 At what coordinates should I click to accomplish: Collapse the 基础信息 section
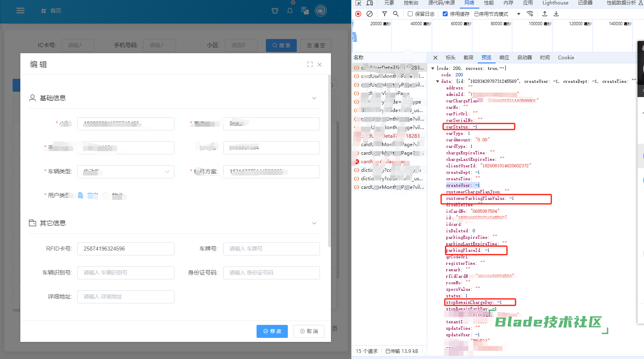pos(314,98)
